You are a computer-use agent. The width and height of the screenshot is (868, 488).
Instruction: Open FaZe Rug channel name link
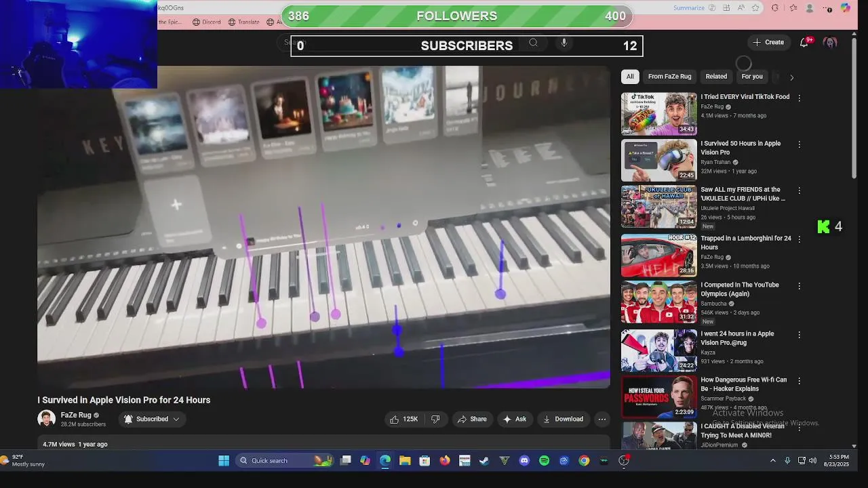pos(76,415)
